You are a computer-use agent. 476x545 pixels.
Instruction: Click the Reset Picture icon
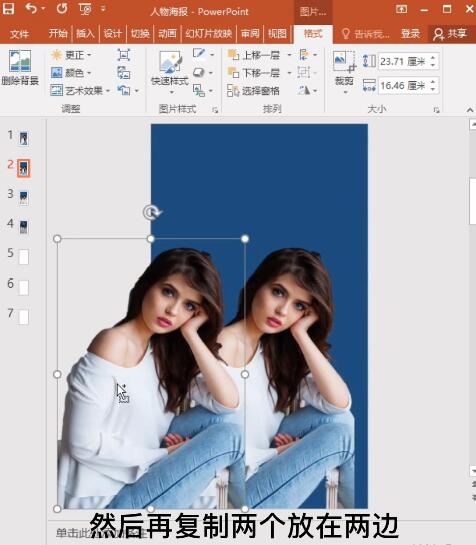click(x=123, y=91)
